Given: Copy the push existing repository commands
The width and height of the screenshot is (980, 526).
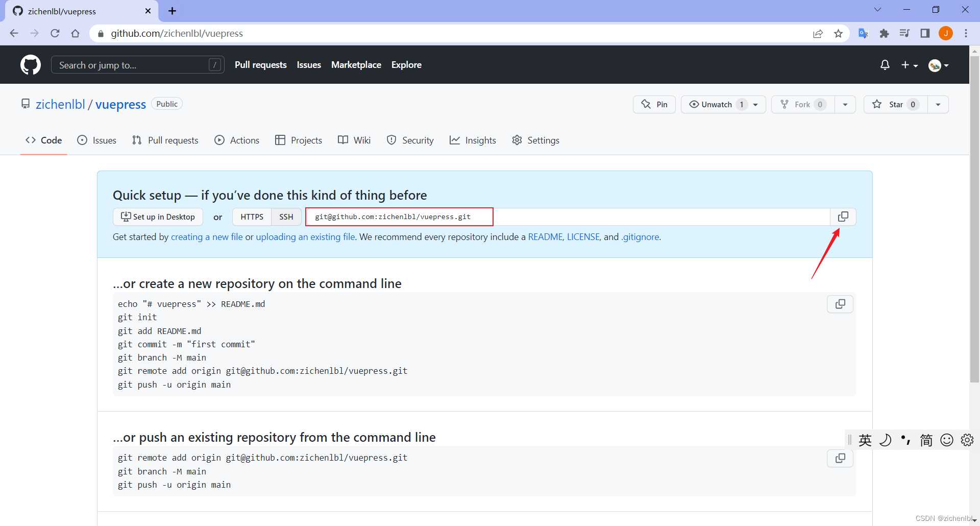Looking at the screenshot, I should [840, 458].
